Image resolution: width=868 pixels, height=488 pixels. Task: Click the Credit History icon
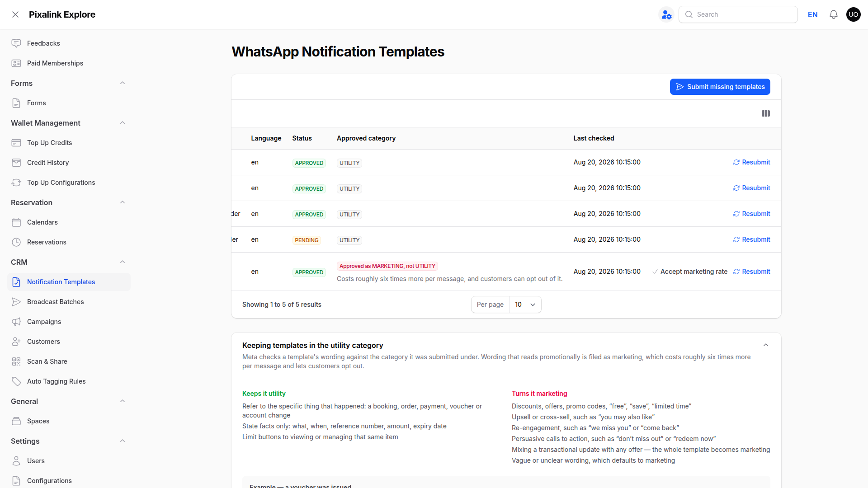(16, 163)
